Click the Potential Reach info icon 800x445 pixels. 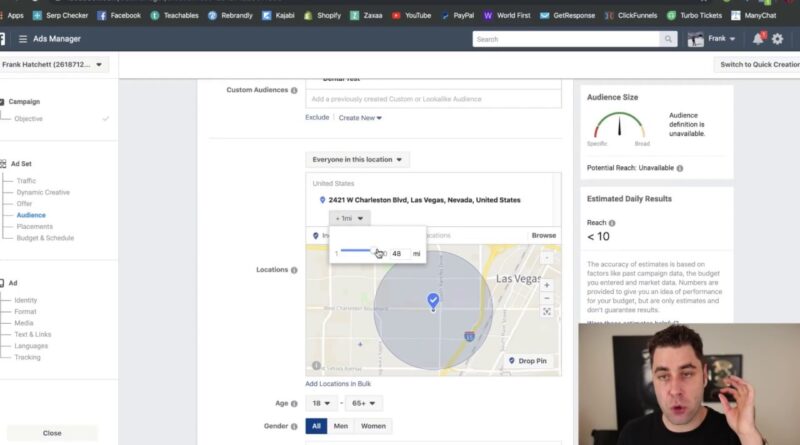tap(680, 168)
